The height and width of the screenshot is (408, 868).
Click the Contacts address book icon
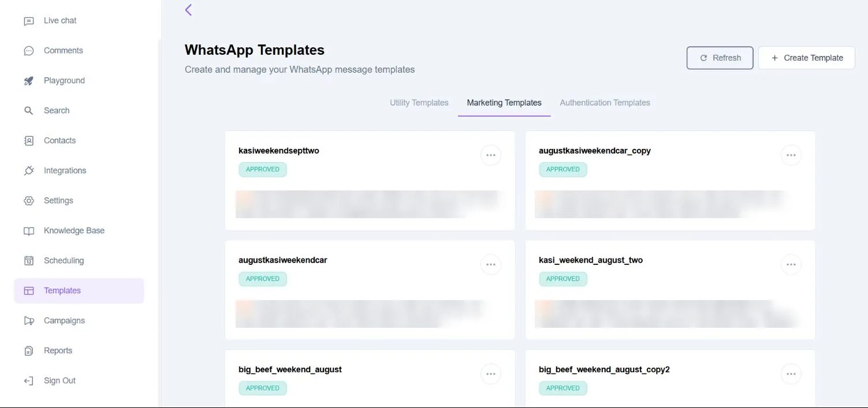pos(29,141)
